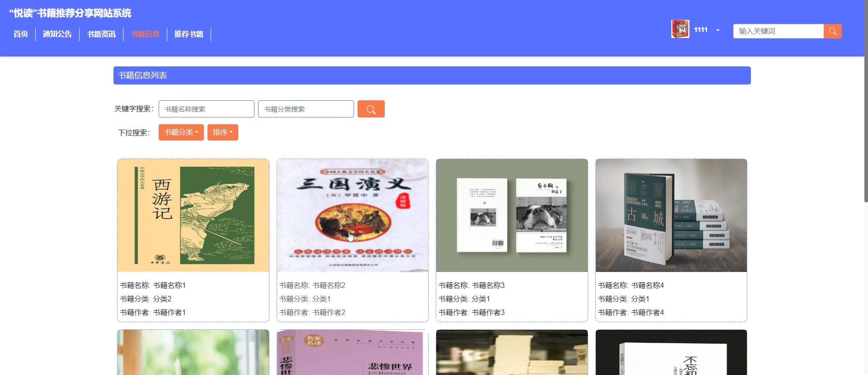Open the 悲惨世界 book cover thumbnail

pyautogui.click(x=353, y=352)
